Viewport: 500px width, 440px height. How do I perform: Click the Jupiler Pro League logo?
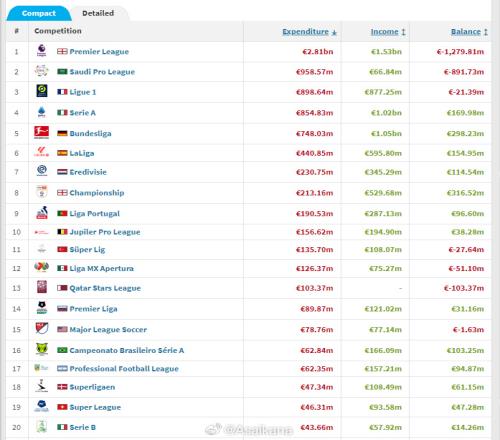[42, 232]
